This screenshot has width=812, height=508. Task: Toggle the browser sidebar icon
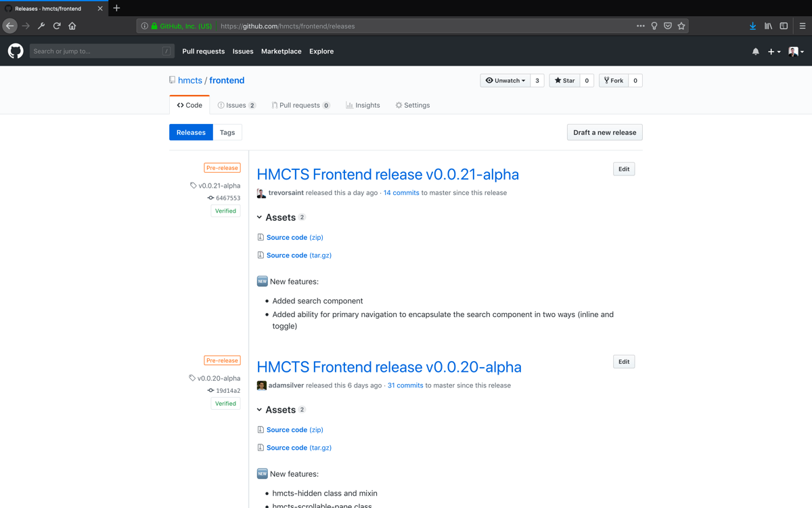(784, 26)
